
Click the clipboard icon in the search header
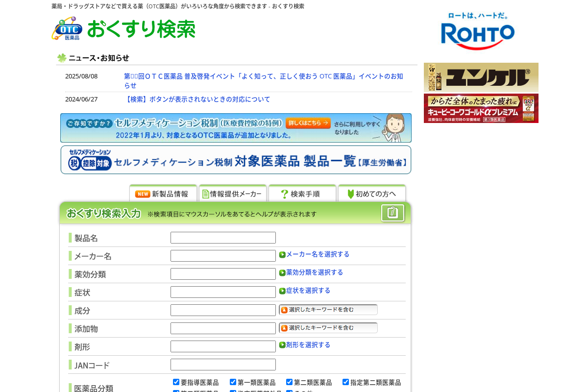(x=392, y=213)
